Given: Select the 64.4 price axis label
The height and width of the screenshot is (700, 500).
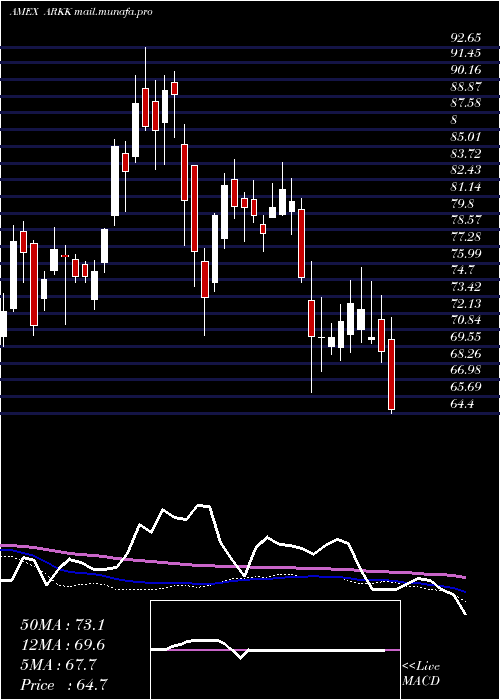Looking at the screenshot, I should pos(463,404).
